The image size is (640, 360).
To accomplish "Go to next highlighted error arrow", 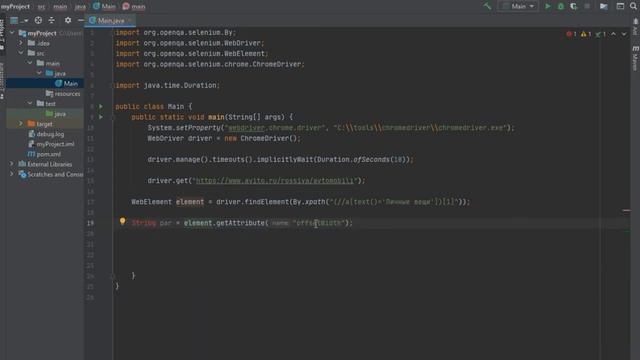I will [624, 34].
